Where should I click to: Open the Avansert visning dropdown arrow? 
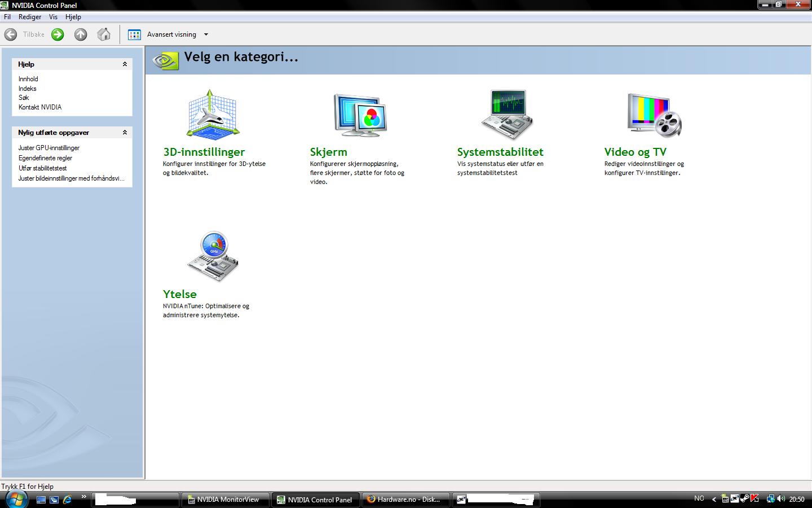pos(206,34)
